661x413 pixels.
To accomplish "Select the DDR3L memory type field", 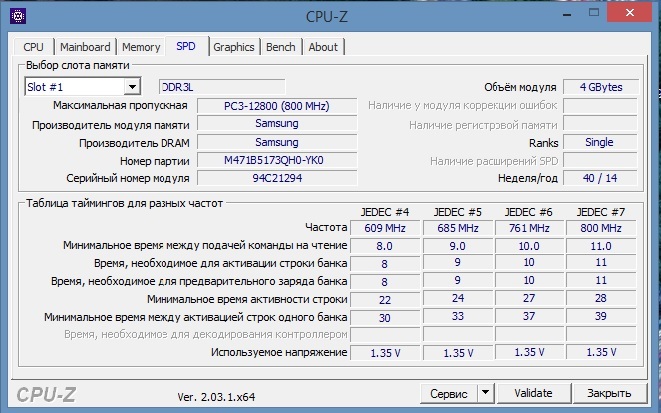I will pos(222,87).
